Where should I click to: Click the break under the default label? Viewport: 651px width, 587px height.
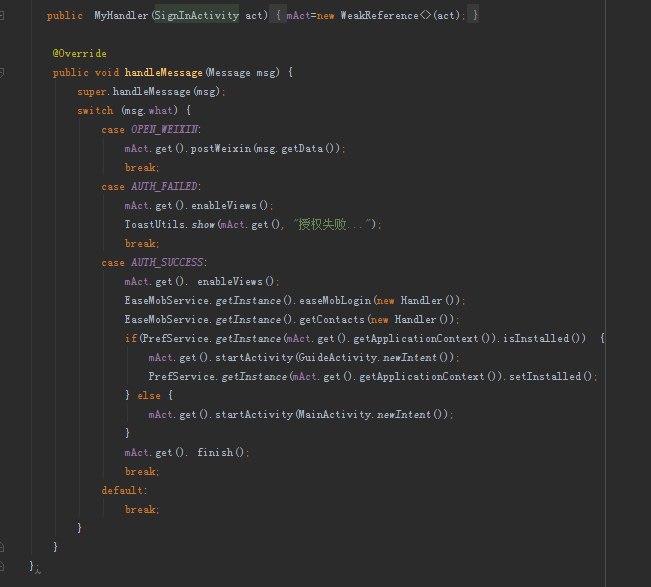point(142,510)
